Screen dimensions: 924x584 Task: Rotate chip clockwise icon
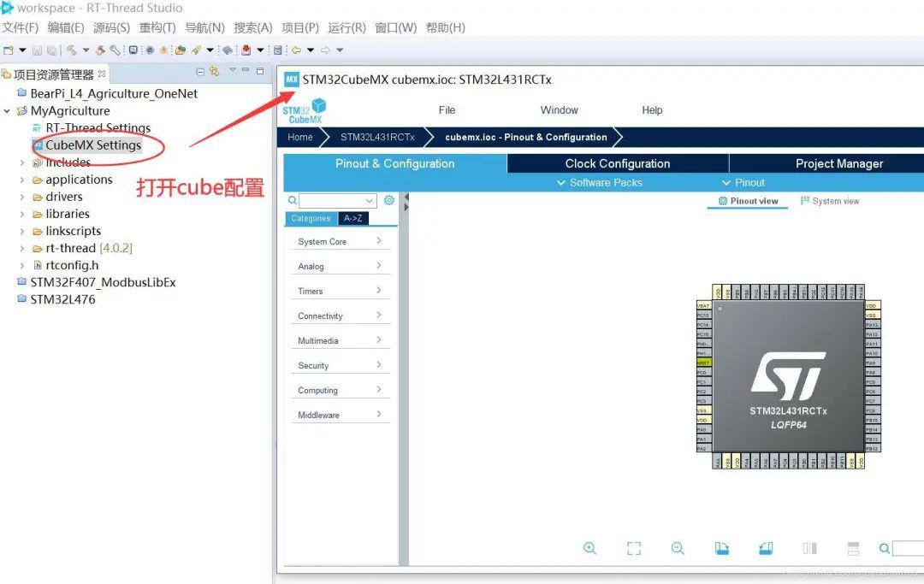pos(722,548)
